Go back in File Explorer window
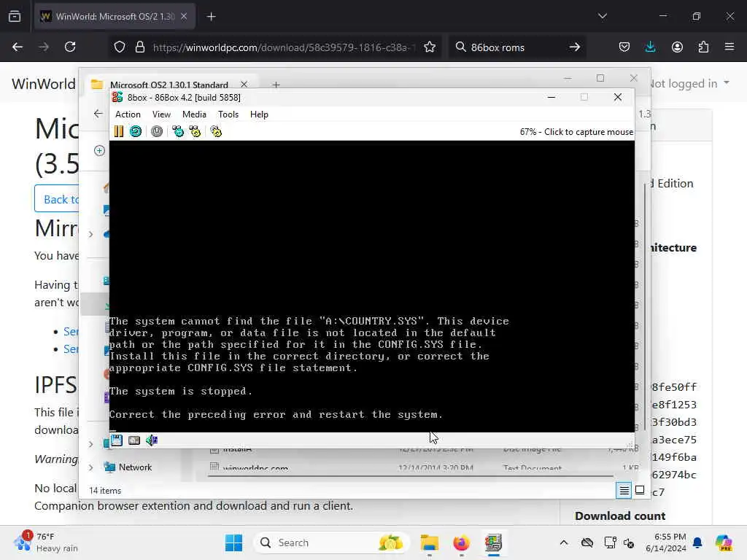 [98, 114]
